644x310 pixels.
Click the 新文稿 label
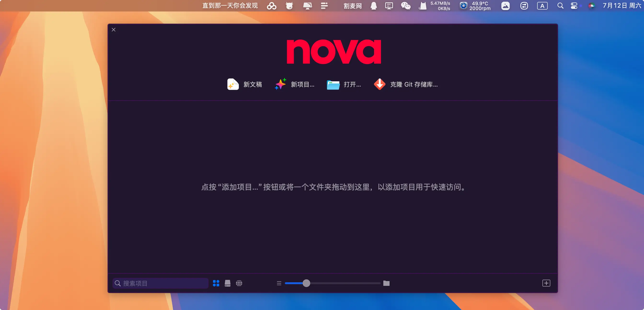(253, 85)
